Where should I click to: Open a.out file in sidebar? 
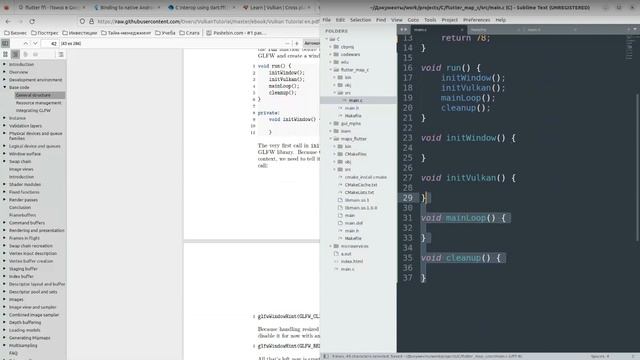coord(346,254)
